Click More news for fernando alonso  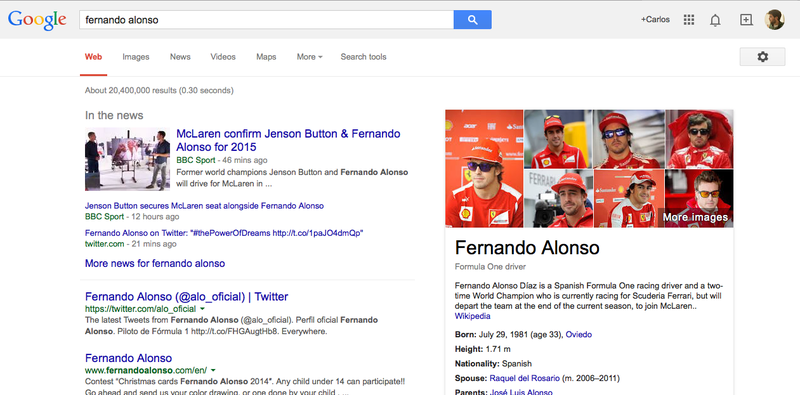(x=155, y=263)
